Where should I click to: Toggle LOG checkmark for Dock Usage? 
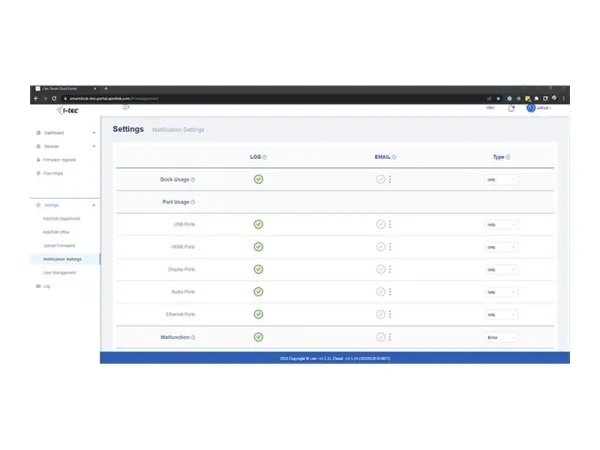tap(258, 180)
